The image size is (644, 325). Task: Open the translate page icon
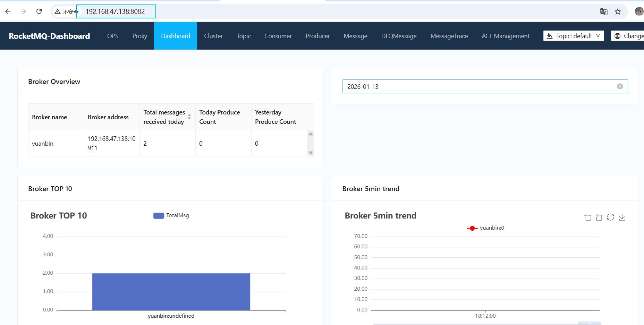click(x=604, y=11)
